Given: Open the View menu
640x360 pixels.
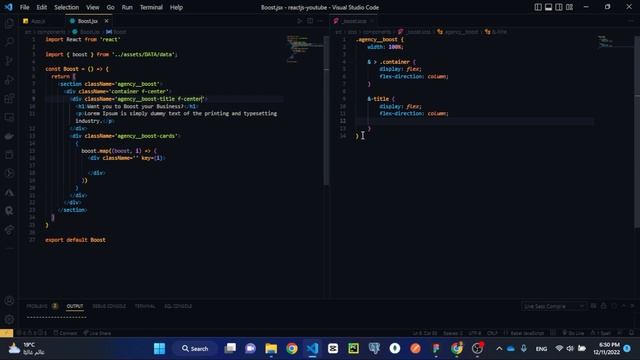Looking at the screenshot, I should pyautogui.click(x=93, y=7).
